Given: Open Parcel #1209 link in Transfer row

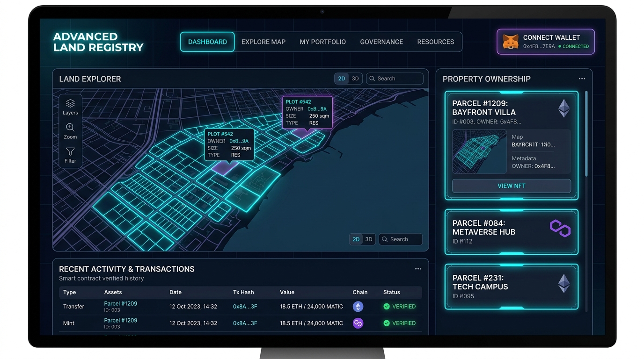Looking at the screenshot, I should [121, 304].
